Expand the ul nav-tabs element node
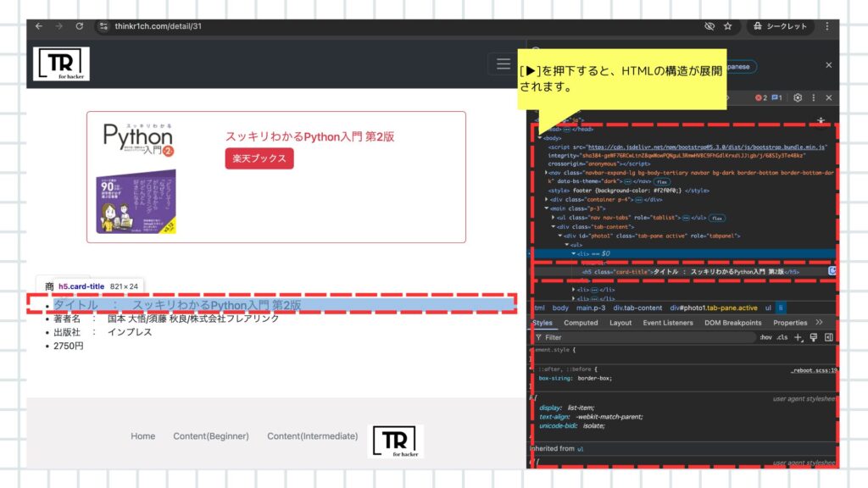This screenshot has width=868, height=488. pos(553,218)
